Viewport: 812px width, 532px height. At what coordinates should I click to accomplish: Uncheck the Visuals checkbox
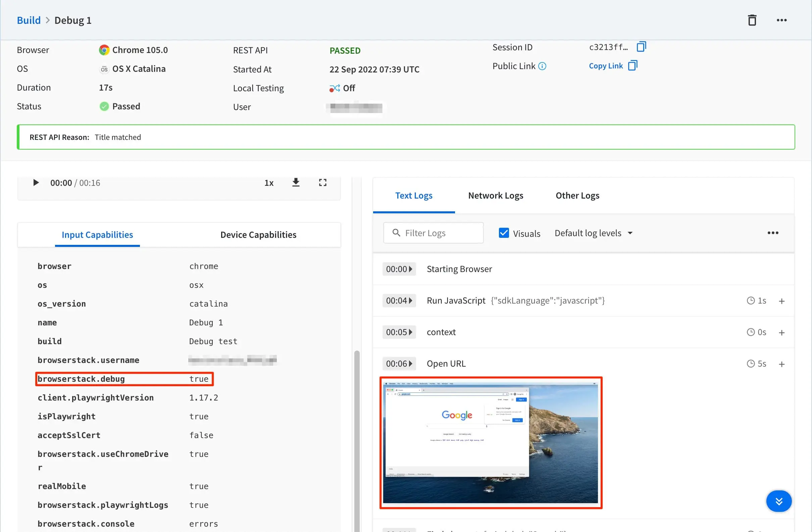504,233
